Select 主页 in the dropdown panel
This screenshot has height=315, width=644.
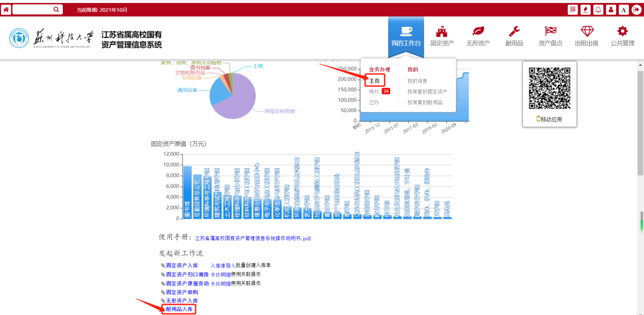[x=374, y=81]
